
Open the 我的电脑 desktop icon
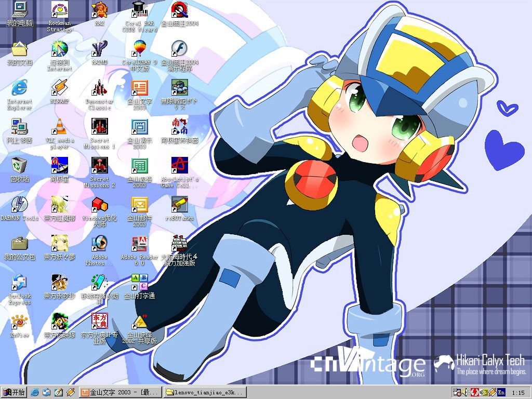tap(20, 14)
